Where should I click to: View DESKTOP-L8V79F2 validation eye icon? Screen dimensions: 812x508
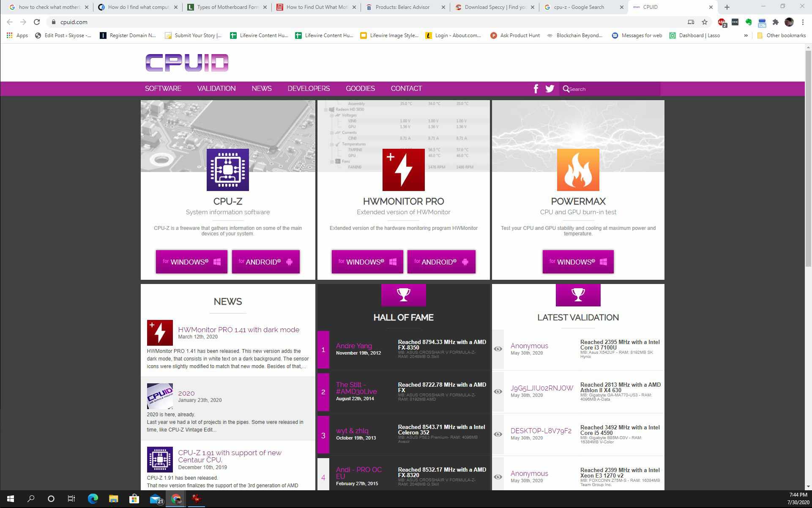click(498, 434)
